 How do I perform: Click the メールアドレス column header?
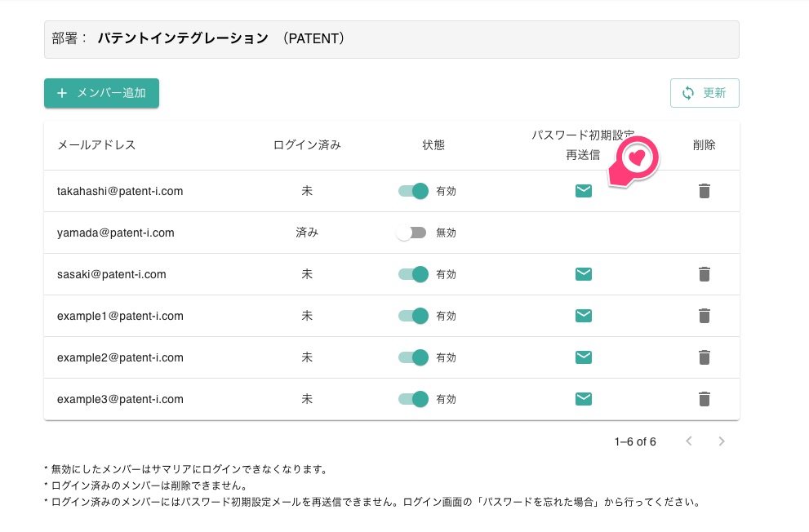[x=96, y=145]
